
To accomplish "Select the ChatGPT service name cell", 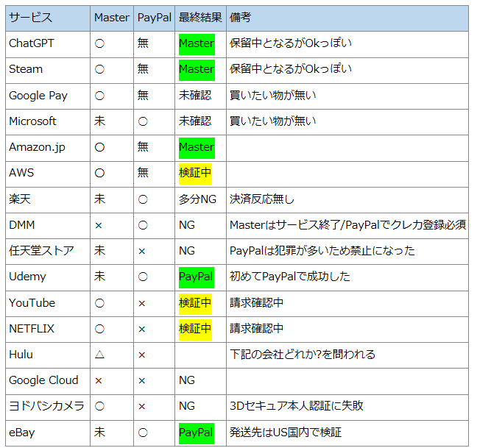I will [x=32, y=43].
